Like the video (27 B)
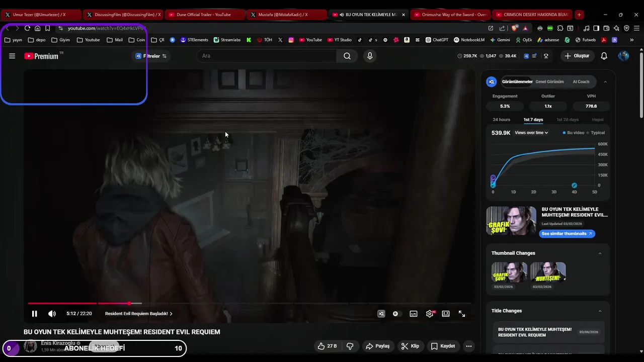 [327, 346]
